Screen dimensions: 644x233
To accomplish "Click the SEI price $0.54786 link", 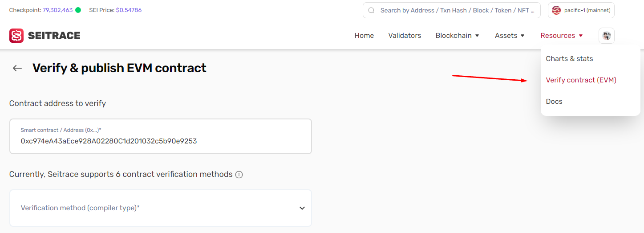I will coord(129,10).
